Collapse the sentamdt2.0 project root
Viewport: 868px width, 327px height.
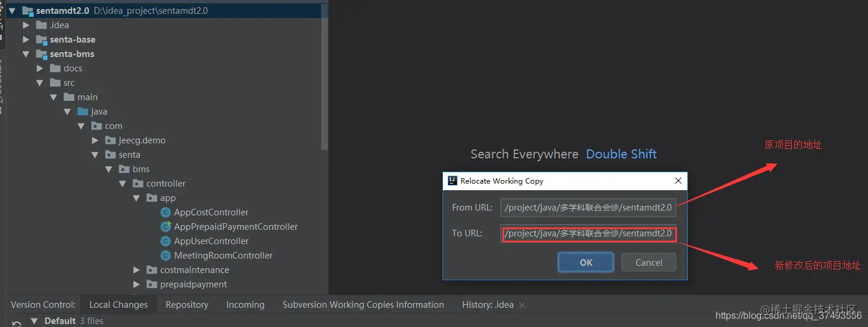coord(12,11)
